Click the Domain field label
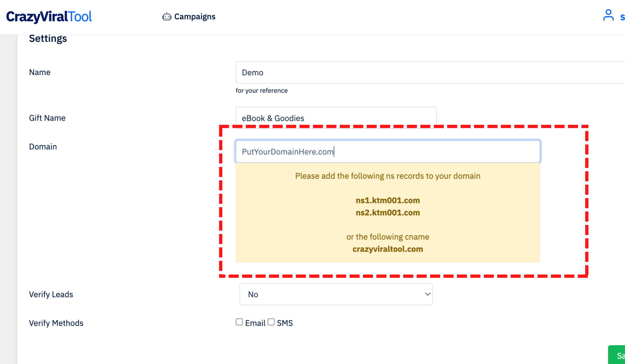 43,147
